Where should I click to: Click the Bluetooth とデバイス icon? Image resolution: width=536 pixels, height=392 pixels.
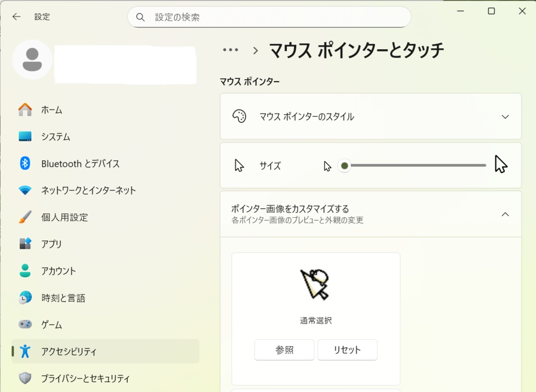[25, 163]
